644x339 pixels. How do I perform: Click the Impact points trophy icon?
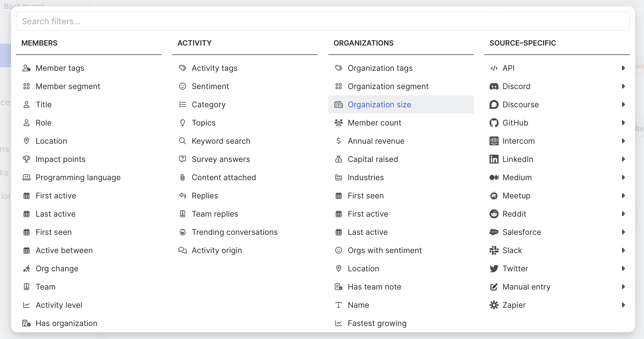tap(27, 159)
